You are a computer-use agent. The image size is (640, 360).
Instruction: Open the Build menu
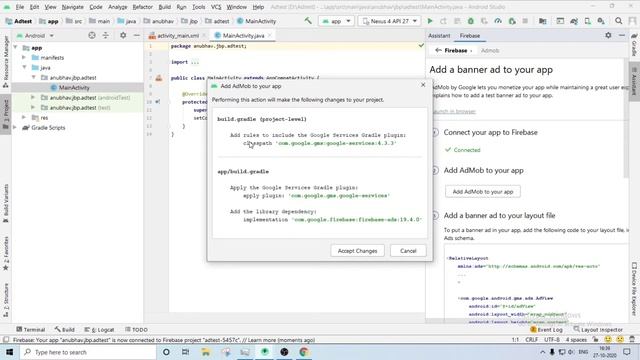(x=164, y=7)
